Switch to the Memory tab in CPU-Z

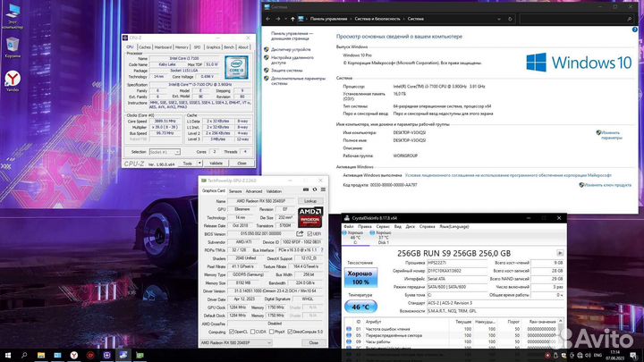tap(182, 46)
